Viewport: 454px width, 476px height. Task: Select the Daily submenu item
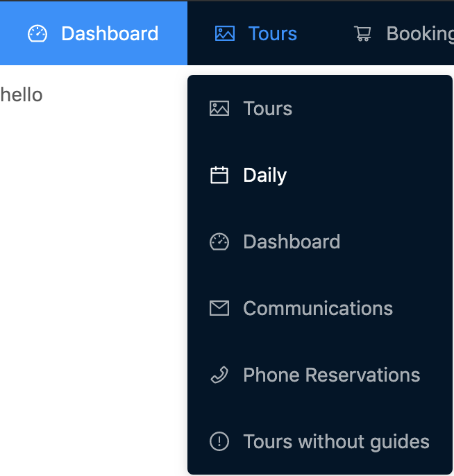pos(265,175)
